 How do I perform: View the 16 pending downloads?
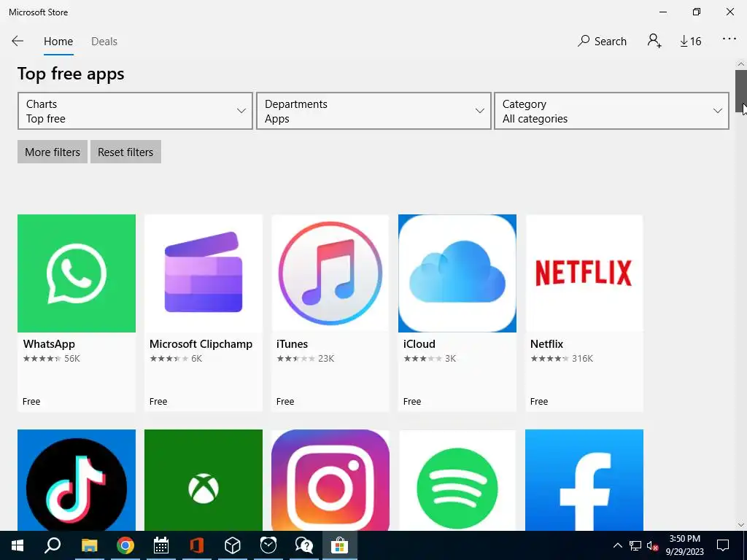pos(690,42)
